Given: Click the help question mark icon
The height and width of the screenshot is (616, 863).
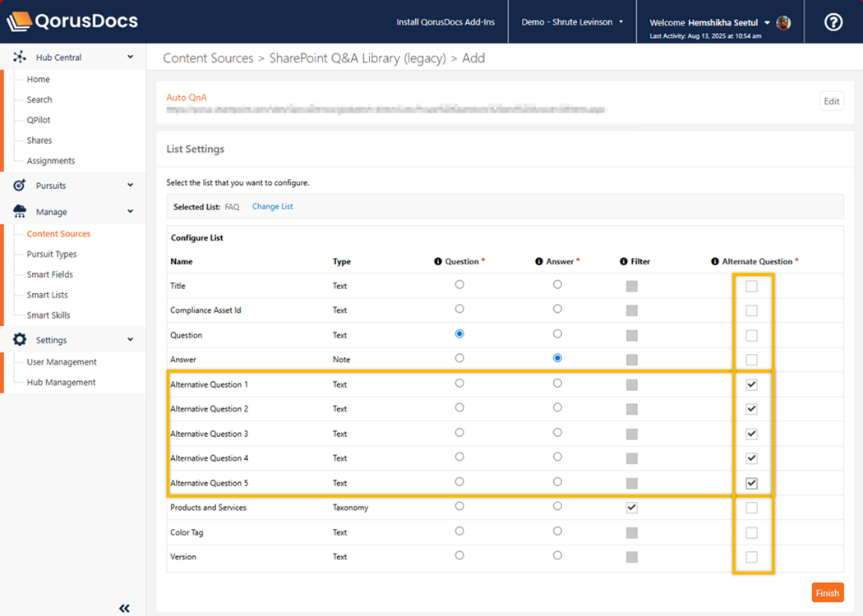Looking at the screenshot, I should tap(833, 22).
